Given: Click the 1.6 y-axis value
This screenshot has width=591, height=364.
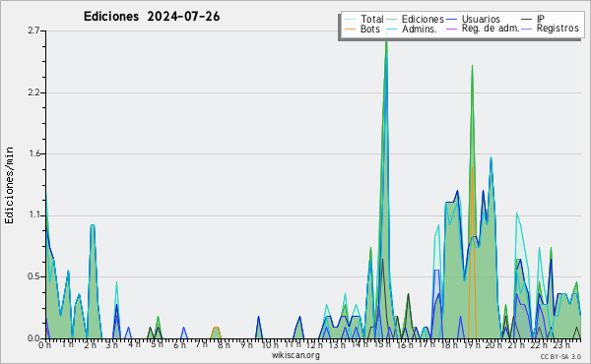Looking at the screenshot, I should [33, 153].
